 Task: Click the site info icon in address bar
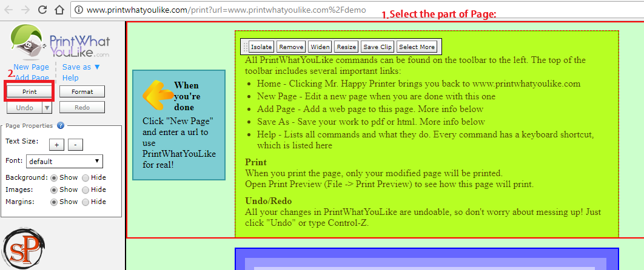pos(79,10)
